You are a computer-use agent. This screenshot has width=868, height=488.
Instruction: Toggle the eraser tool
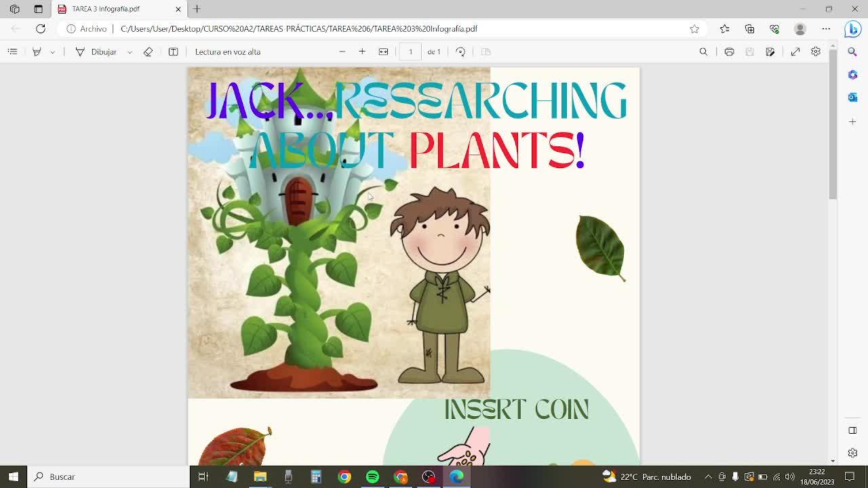click(x=148, y=52)
